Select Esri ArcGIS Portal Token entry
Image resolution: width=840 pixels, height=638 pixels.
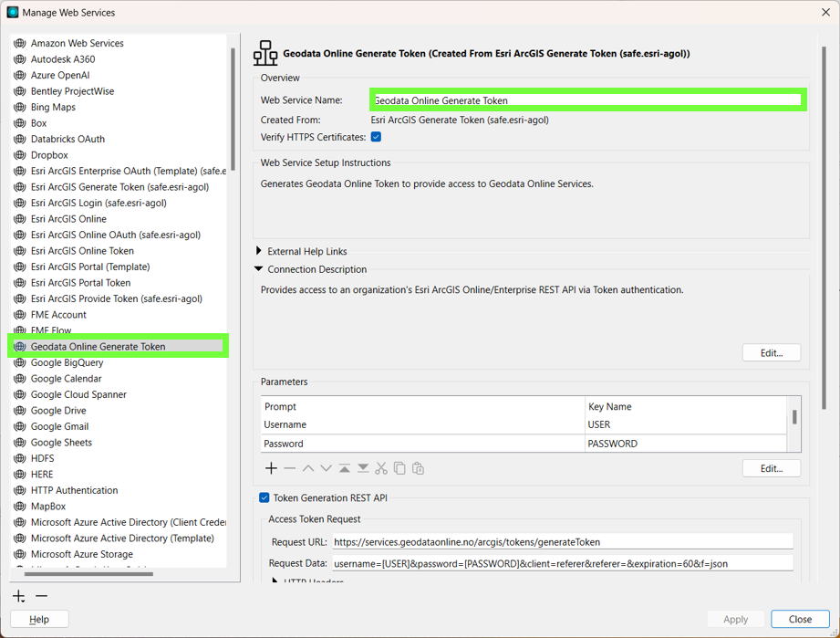pos(81,283)
